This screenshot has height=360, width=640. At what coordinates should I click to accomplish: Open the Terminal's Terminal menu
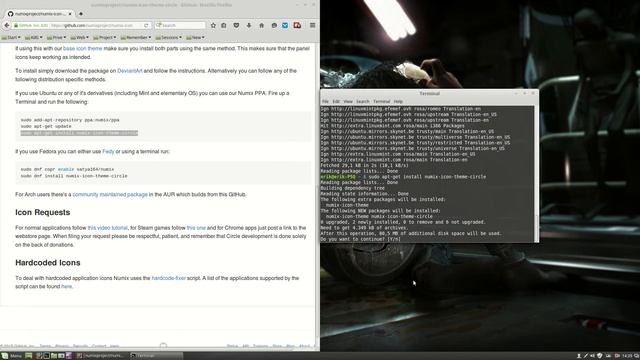tap(382, 101)
